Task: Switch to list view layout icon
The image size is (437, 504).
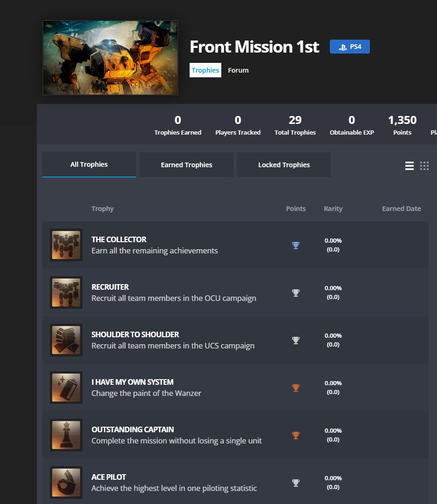Action: (410, 165)
